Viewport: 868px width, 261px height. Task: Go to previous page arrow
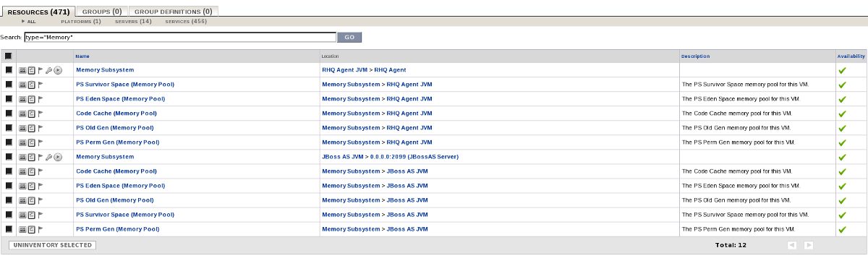point(792,245)
